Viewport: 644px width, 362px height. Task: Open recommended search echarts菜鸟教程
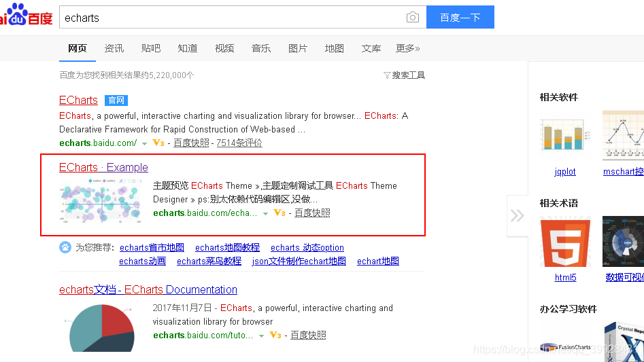[x=209, y=261]
